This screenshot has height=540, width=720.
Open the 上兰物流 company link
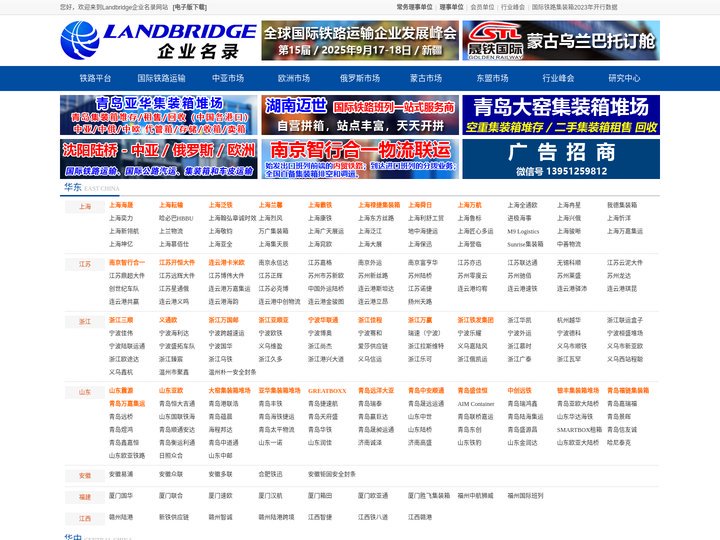[x=171, y=231]
